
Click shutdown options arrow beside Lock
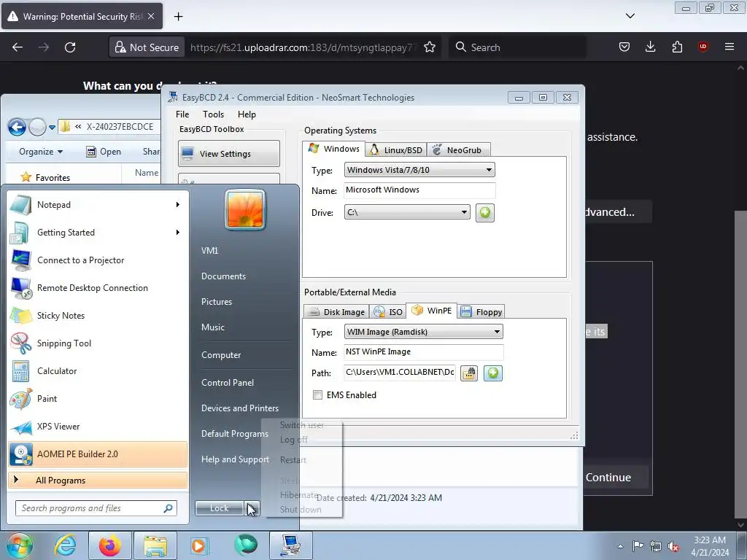click(252, 508)
